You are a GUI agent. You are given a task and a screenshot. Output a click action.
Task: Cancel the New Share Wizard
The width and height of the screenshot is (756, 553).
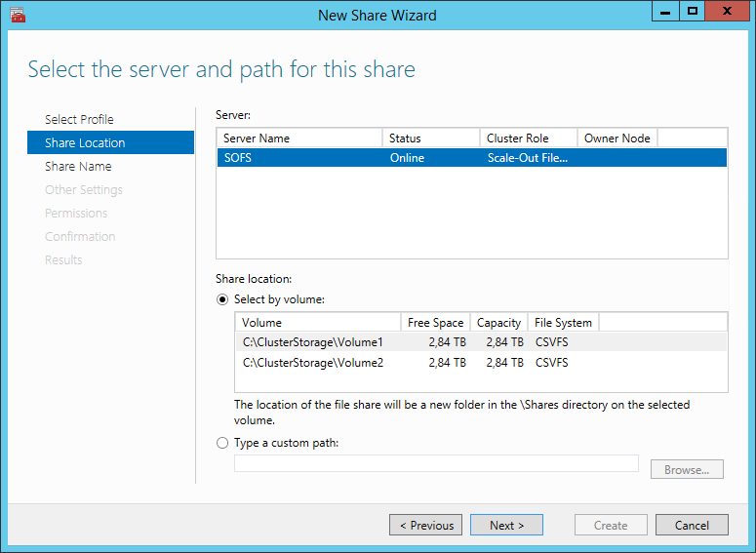point(692,525)
